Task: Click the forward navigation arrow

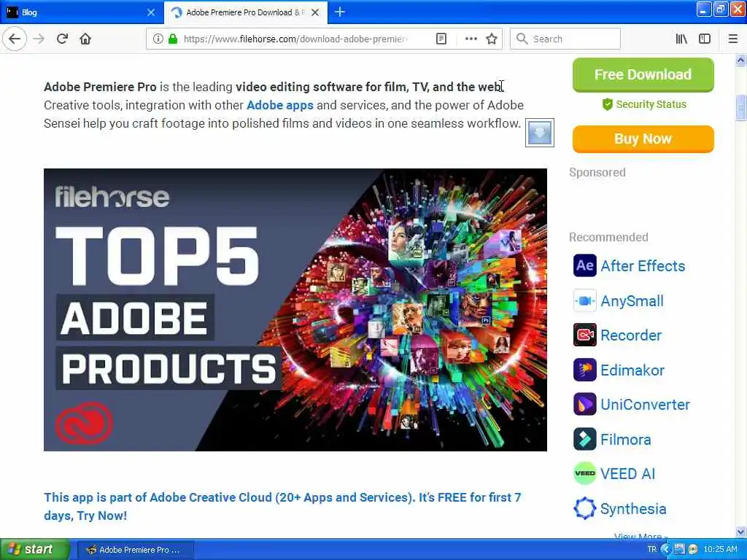Action: (39, 39)
